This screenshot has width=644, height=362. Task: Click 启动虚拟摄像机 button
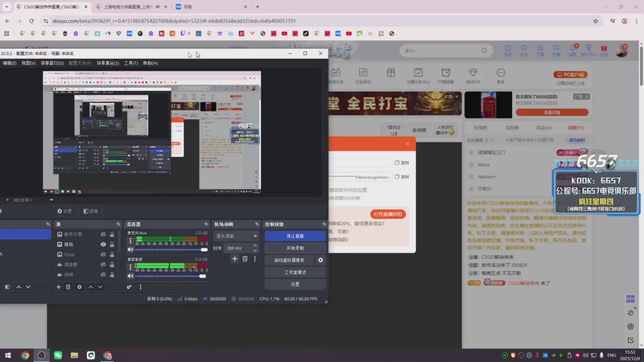(x=290, y=260)
